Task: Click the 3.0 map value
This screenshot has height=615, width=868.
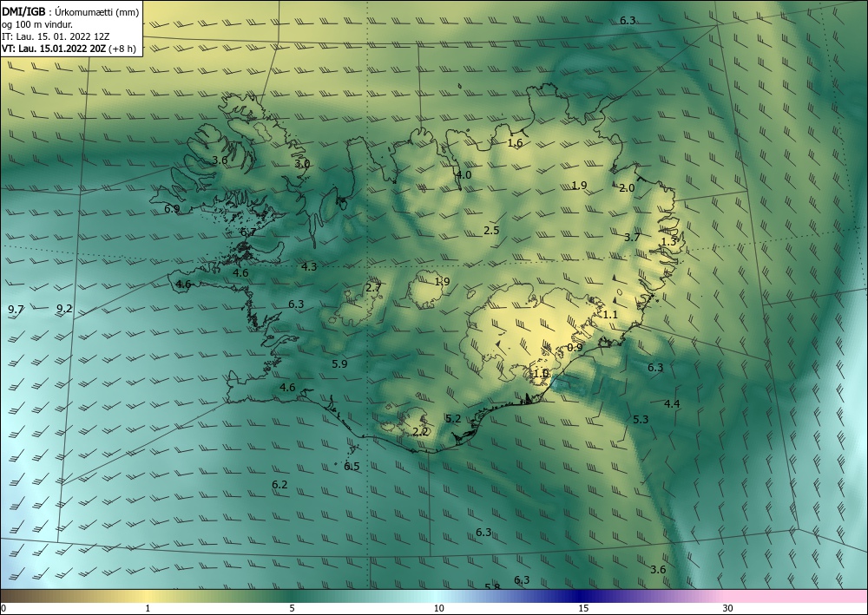Action: (302, 164)
